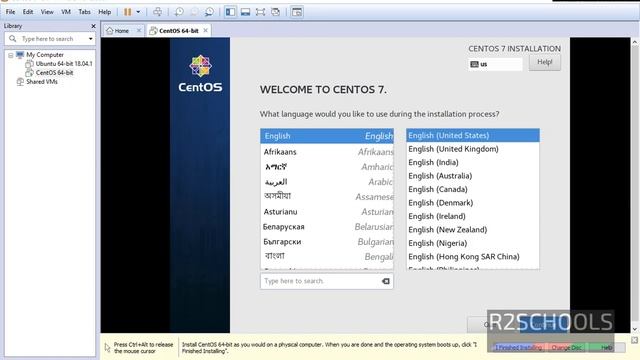Click the Change Disc button in the hint bar
The image size is (640, 360).
click(567, 347)
